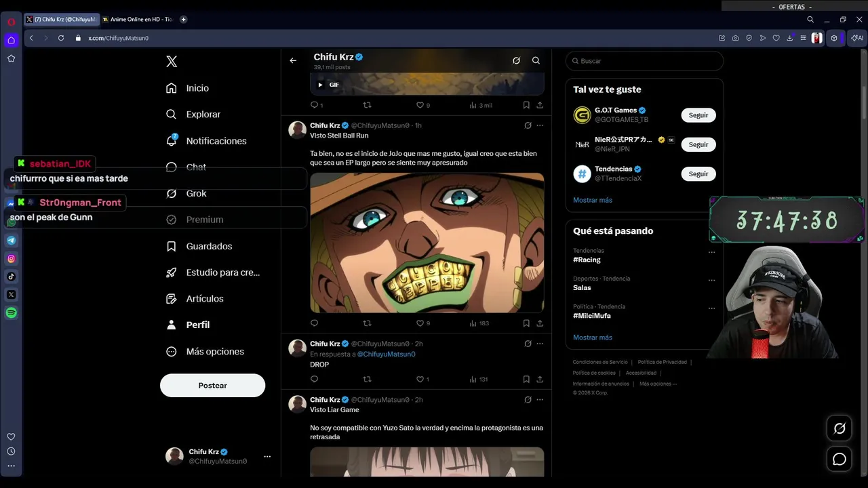Follow the NieR official PR account

[x=698, y=144]
